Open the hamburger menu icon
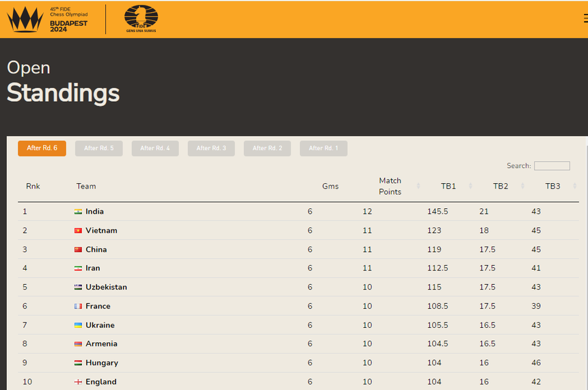The width and height of the screenshot is (588, 390). pos(585,19)
